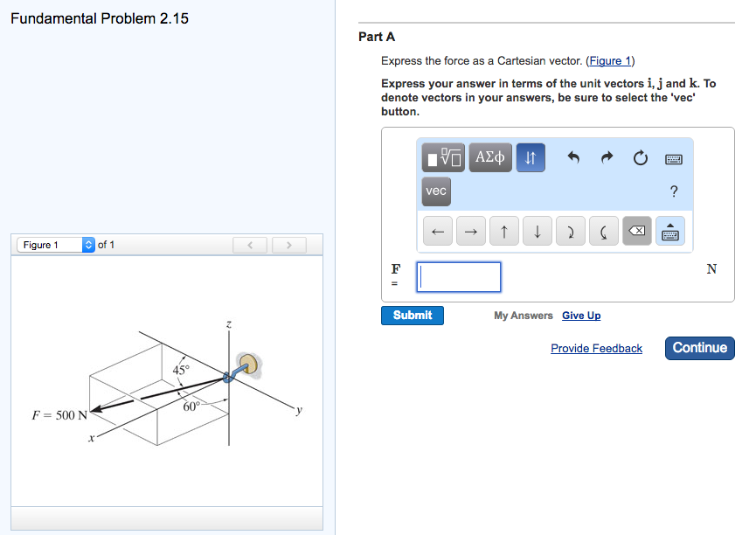756x535 pixels.
Task: Click the next figure chevron
Action: [x=288, y=245]
